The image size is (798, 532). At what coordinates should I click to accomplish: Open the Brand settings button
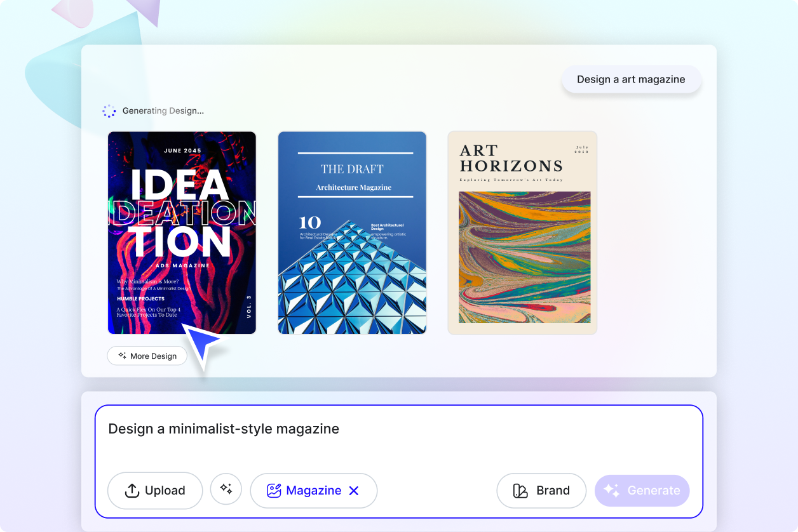541,490
